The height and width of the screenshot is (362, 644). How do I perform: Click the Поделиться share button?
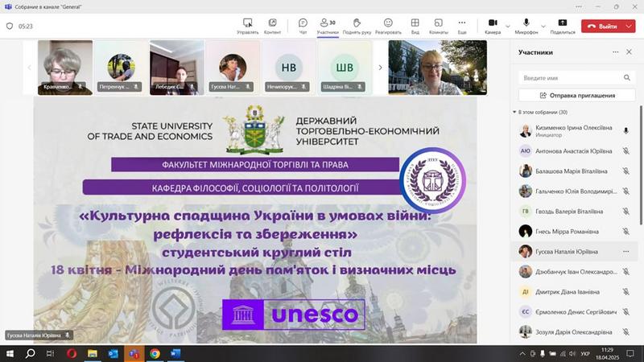pyautogui.click(x=563, y=27)
